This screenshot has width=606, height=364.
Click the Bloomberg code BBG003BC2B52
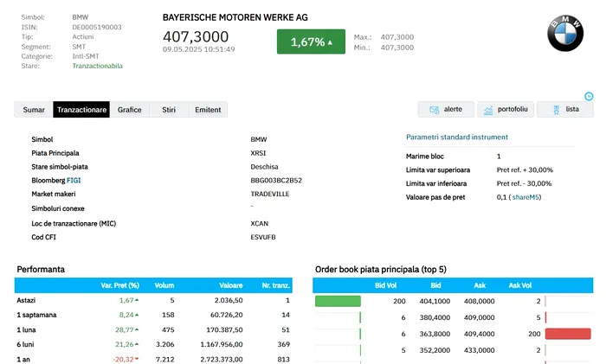click(x=276, y=180)
